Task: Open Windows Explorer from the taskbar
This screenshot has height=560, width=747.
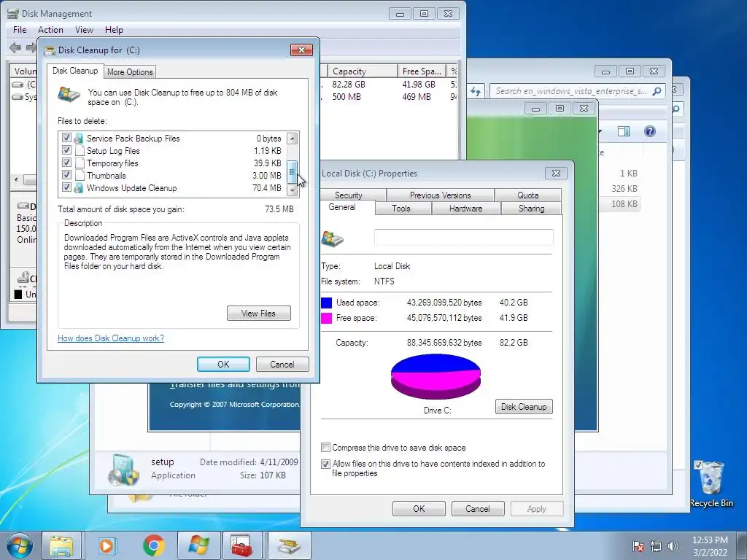Action: pyautogui.click(x=61, y=545)
